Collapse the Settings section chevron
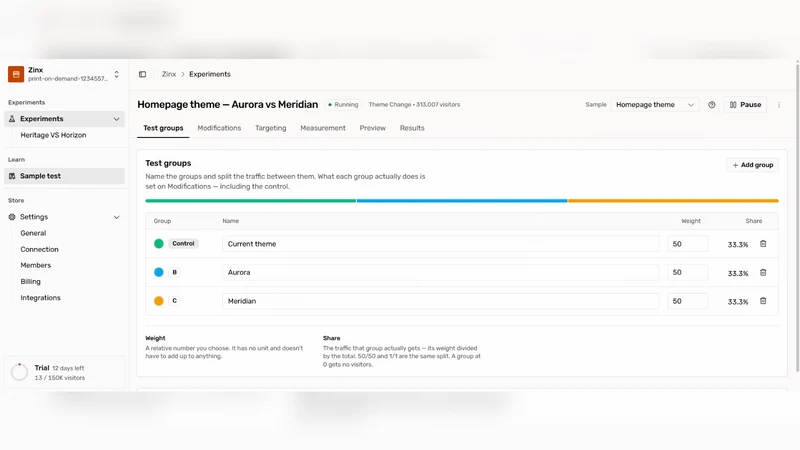 point(116,217)
